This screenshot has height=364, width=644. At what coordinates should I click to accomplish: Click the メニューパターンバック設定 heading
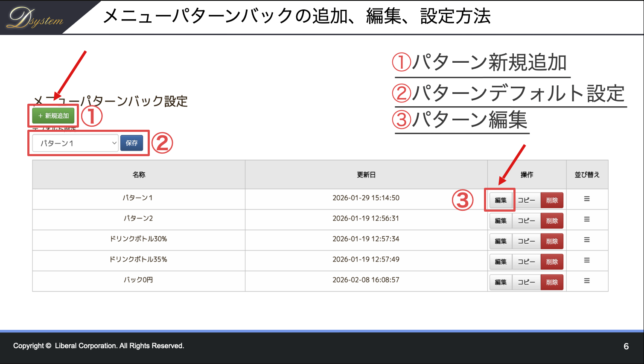tap(111, 101)
